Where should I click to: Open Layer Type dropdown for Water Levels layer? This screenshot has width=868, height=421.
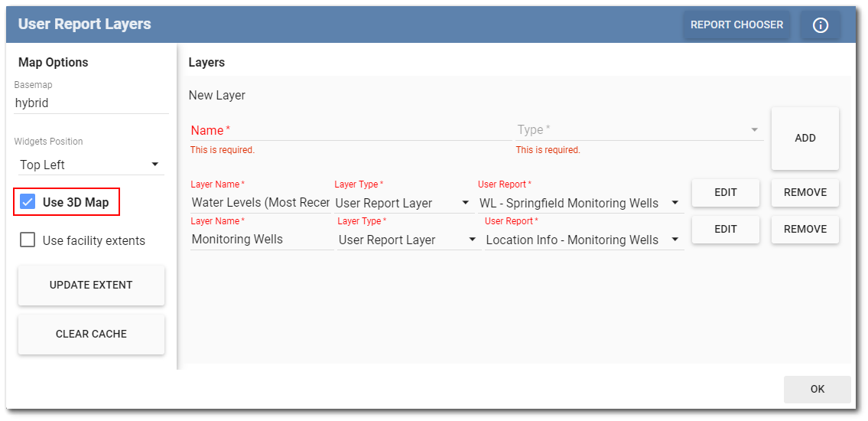pos(404,203)
